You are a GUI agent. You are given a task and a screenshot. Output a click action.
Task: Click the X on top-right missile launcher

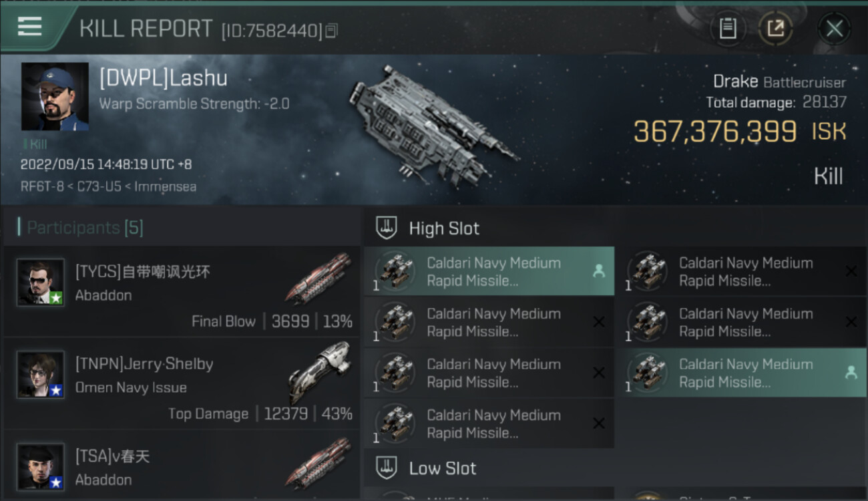coord(851,271)
